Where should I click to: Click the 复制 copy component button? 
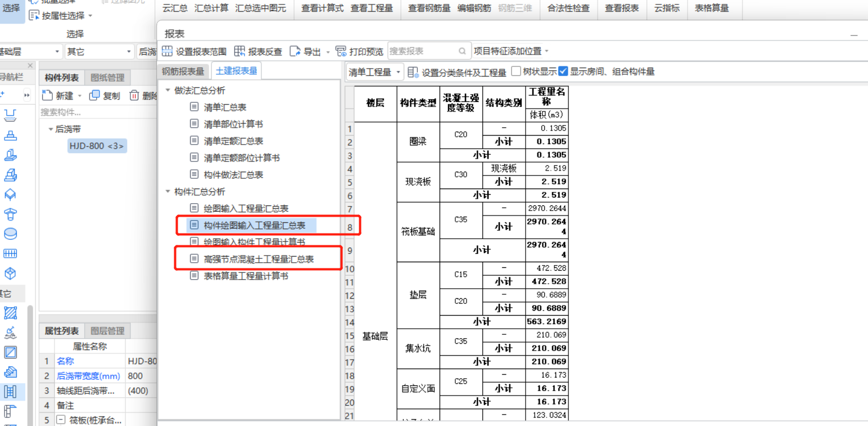105,96
